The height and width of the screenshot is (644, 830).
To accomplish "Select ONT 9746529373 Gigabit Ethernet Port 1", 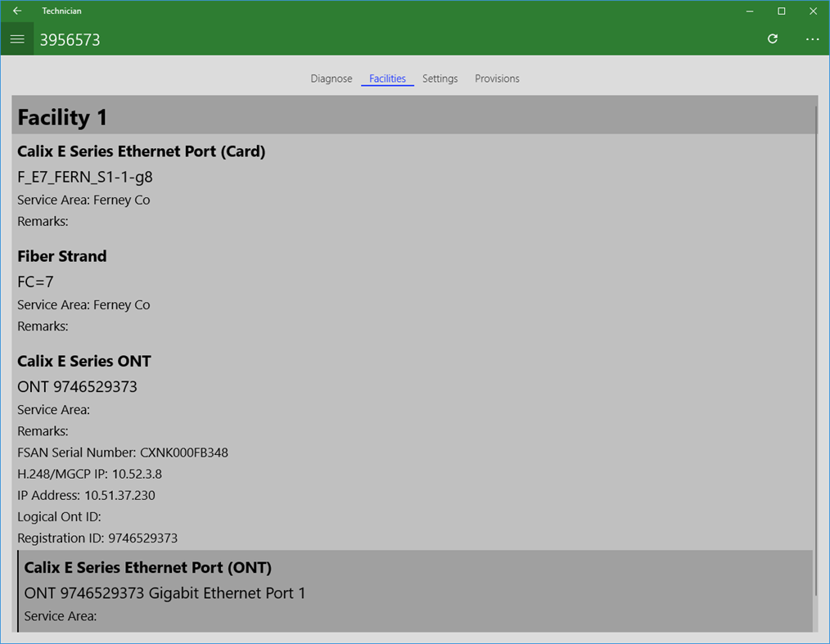I will [165, 593].
